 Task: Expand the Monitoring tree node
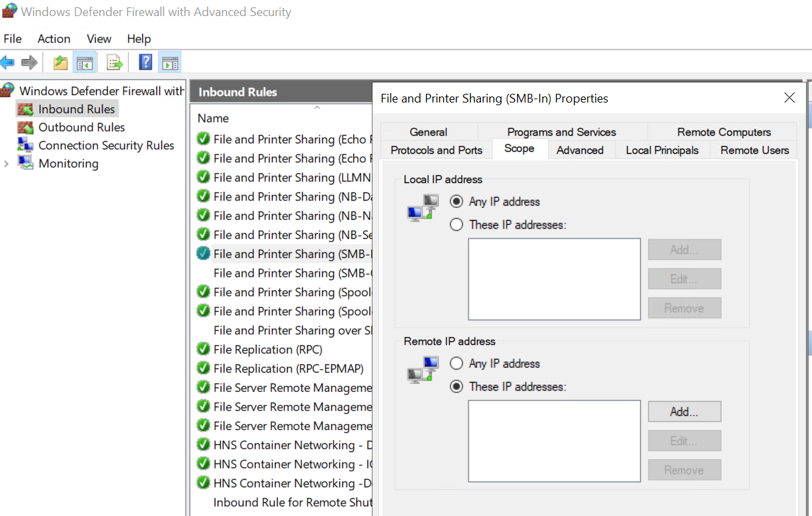(x=6, y=163)
